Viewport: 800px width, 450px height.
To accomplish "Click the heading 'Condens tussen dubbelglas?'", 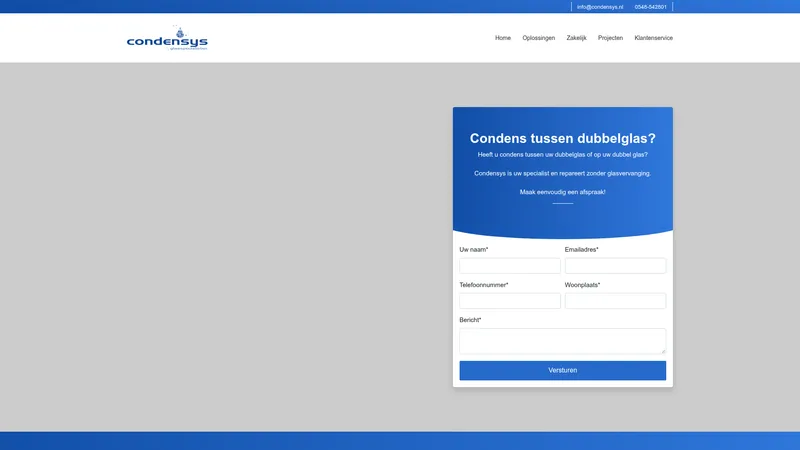I will (x=562, y=138).
